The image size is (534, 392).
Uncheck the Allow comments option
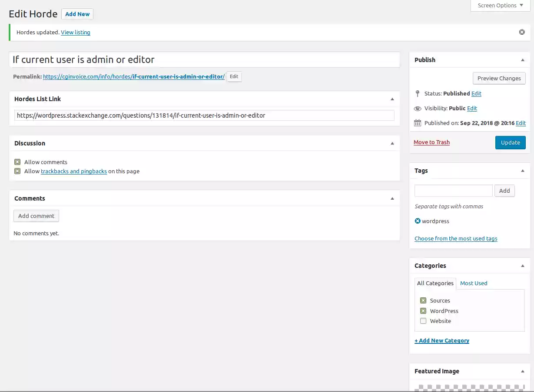point(17,161)
